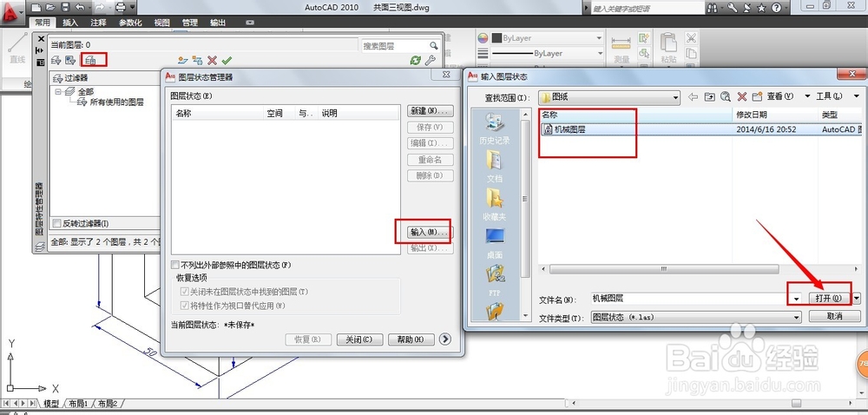This screenshot has height=415, width=868.
Task: Click the 打开(O) open button
Action: [x=829, y=299]
